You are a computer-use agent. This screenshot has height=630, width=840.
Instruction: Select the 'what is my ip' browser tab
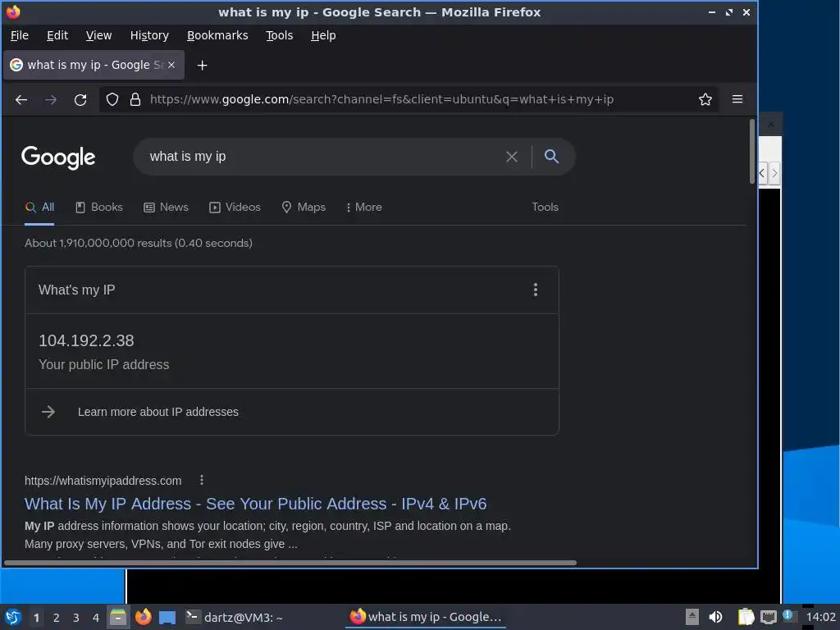click(94, 65)
